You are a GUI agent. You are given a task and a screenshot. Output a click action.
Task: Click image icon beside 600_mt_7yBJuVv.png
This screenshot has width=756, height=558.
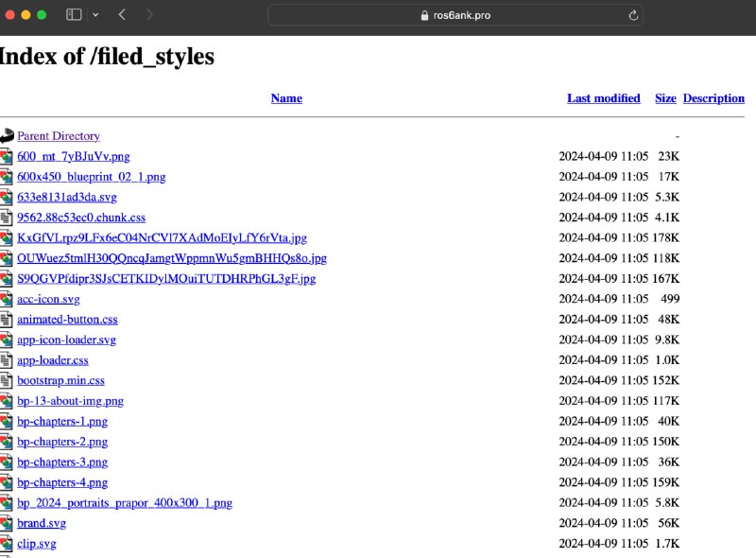click(6, 156)
